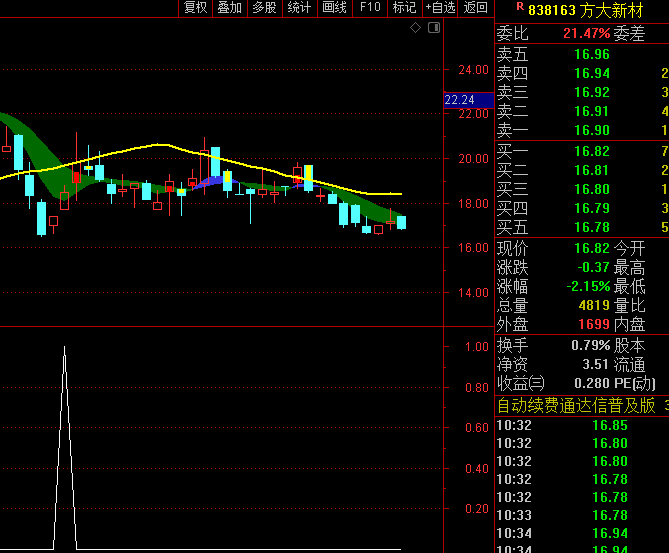Open F10 company information

[x=370, y=8]
